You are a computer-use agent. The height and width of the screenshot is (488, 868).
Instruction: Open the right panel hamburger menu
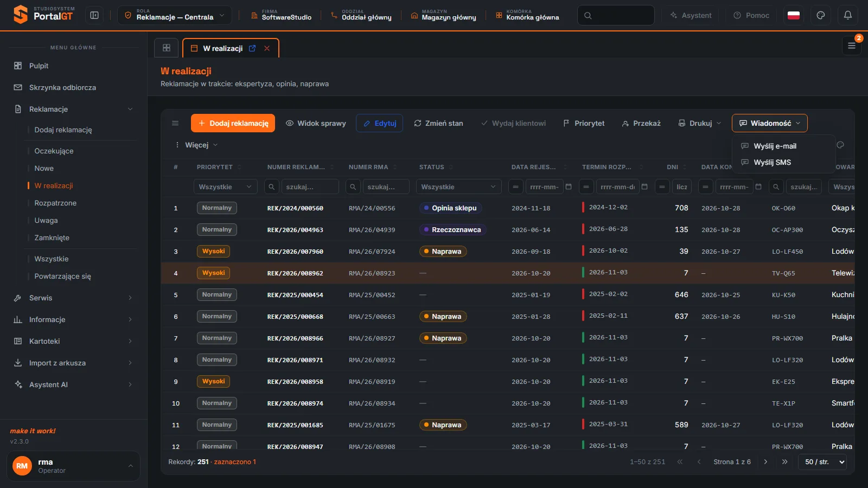(x=852, y=46)
